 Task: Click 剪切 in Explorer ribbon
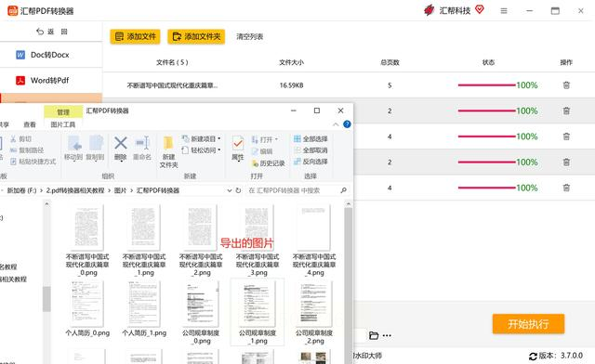point(21,138)
